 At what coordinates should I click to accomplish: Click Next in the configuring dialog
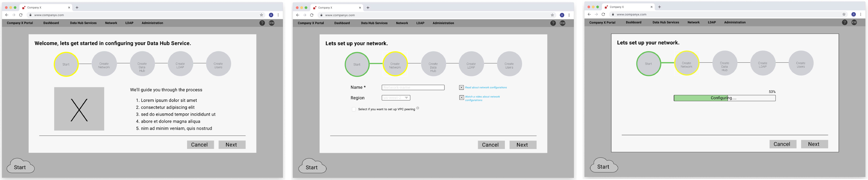tap(814, 144)
